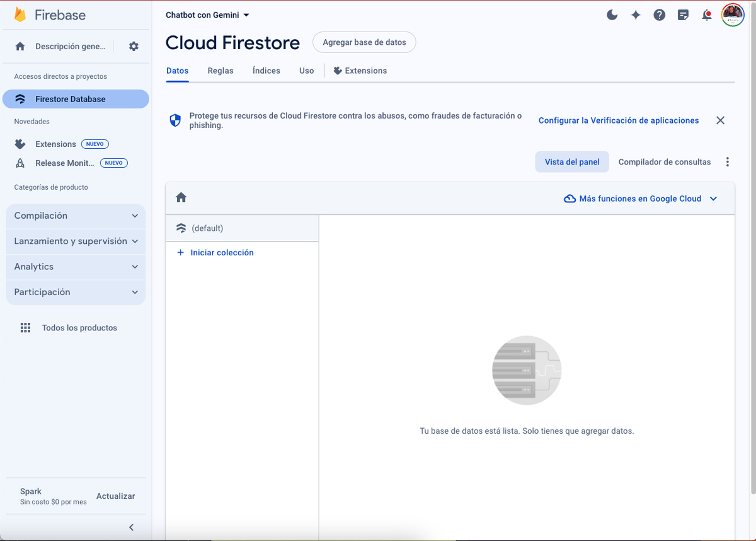Switch to the Datos tab

[177, 71]
